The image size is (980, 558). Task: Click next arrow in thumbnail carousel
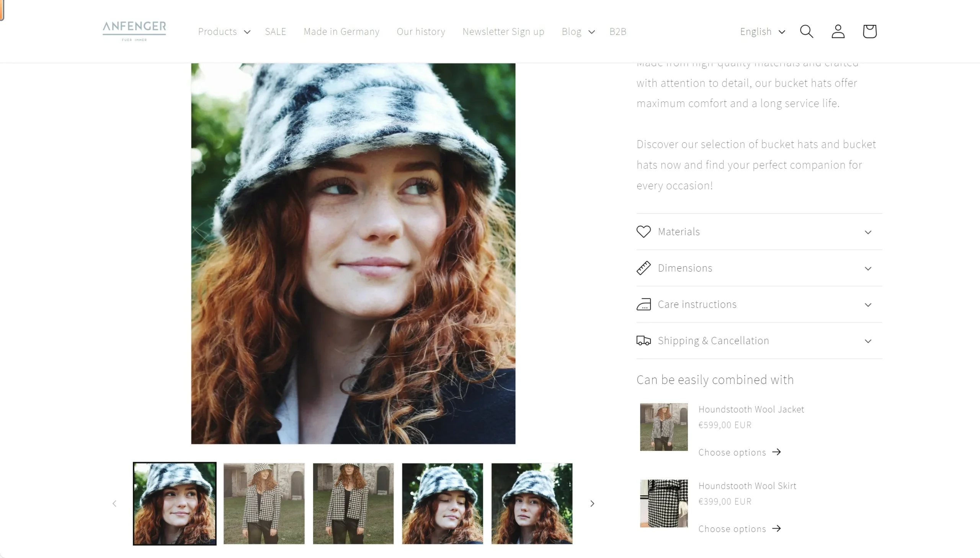(592, 504)
